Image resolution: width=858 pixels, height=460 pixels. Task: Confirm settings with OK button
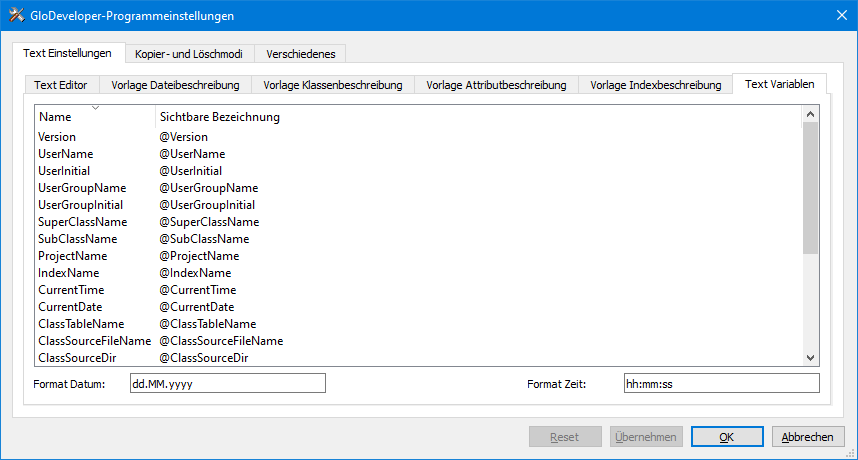click(x=727, y=436)
